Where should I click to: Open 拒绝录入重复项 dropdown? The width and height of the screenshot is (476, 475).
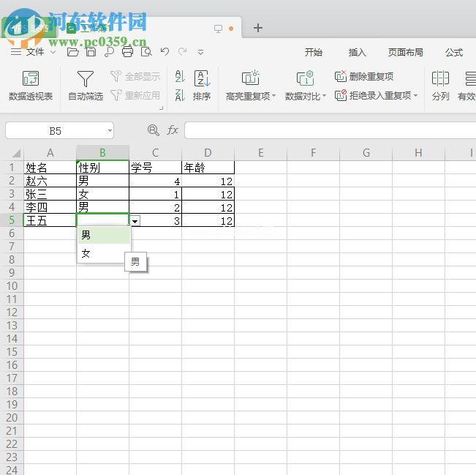pos(376,95)
